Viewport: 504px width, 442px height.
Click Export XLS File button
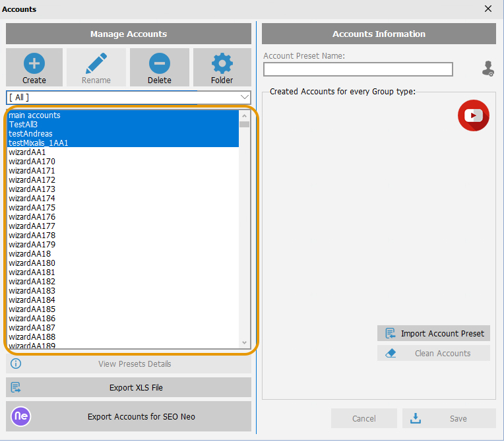click(x=129, y=387)
